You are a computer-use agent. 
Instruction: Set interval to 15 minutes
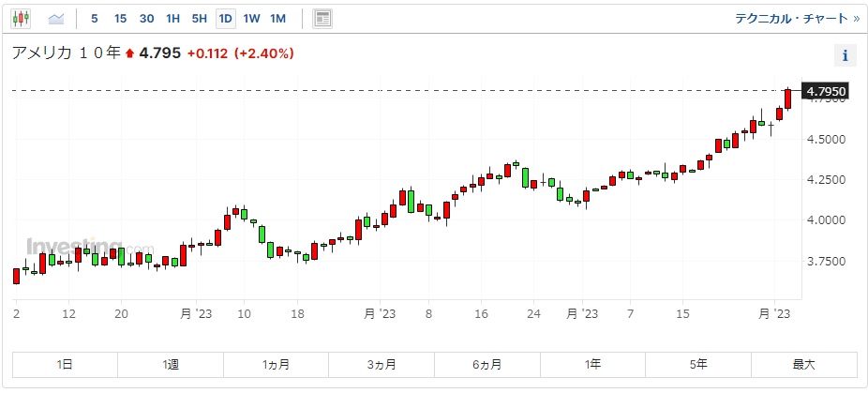click(120, 19)
